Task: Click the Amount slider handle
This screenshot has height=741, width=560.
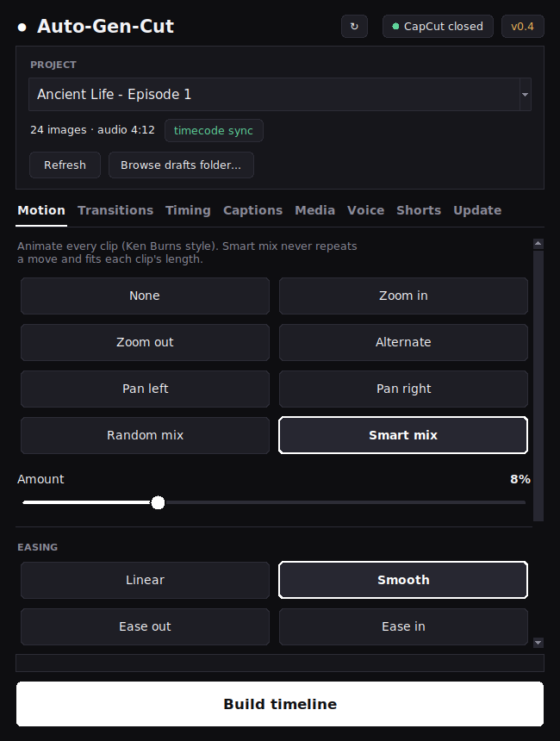Action: pyautogui.click(x=158, y=502)
